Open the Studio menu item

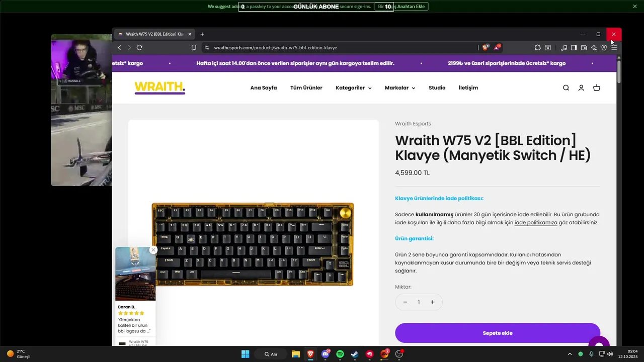[x=437, y=88]
